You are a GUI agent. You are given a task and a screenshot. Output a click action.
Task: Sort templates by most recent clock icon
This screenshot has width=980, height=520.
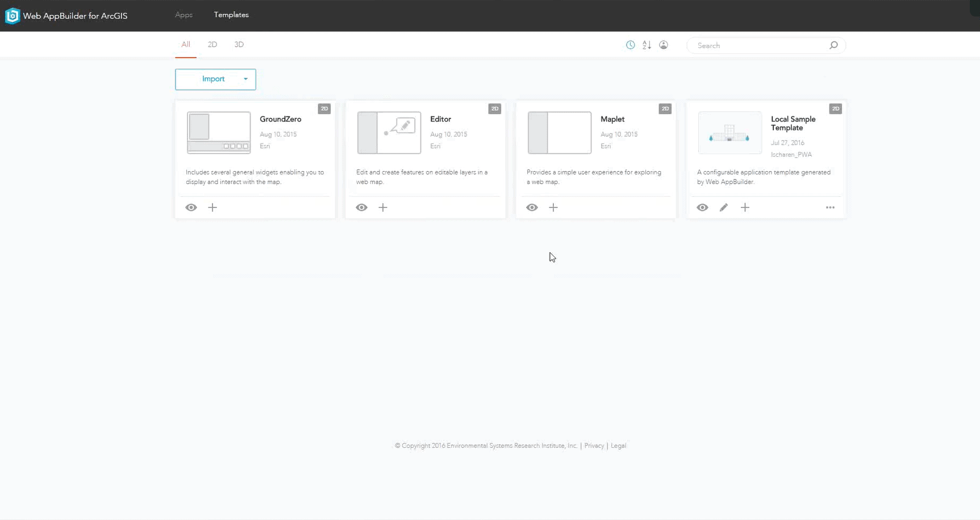click(x=630, y=45)
